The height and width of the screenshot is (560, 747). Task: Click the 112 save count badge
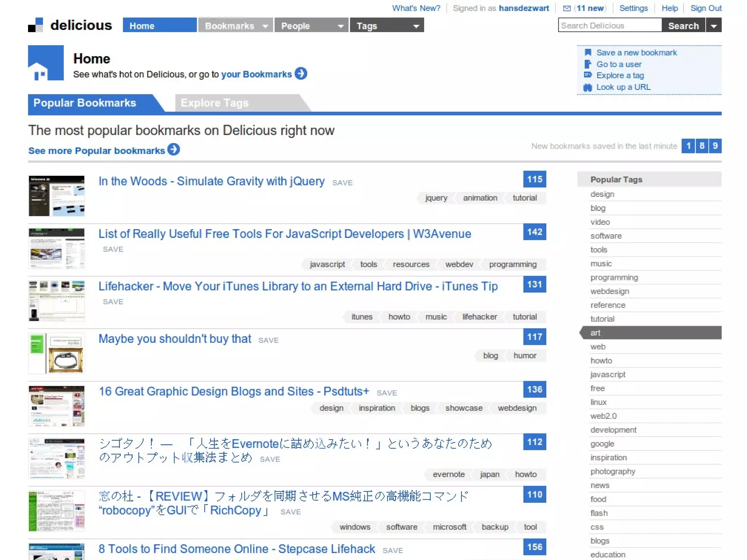click(534, 442)
